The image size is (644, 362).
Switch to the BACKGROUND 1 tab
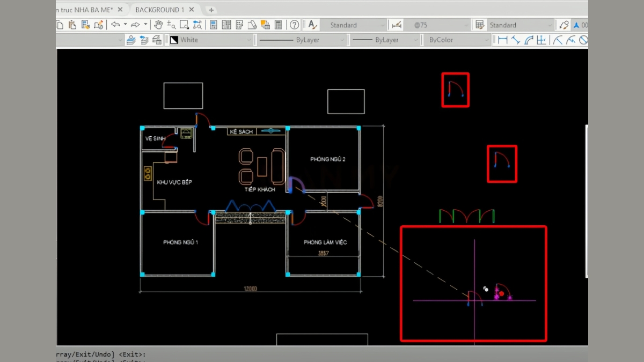[x=159, y=10]
